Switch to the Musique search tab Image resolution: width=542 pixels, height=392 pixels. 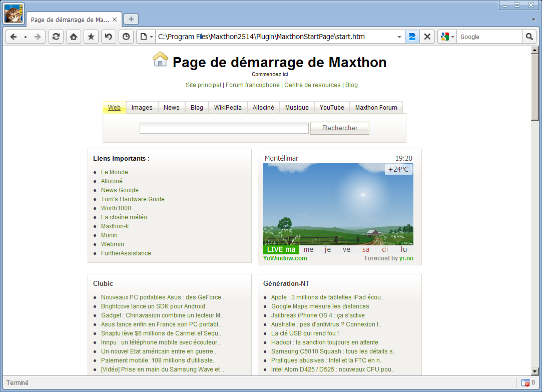(x=297, y=108)
